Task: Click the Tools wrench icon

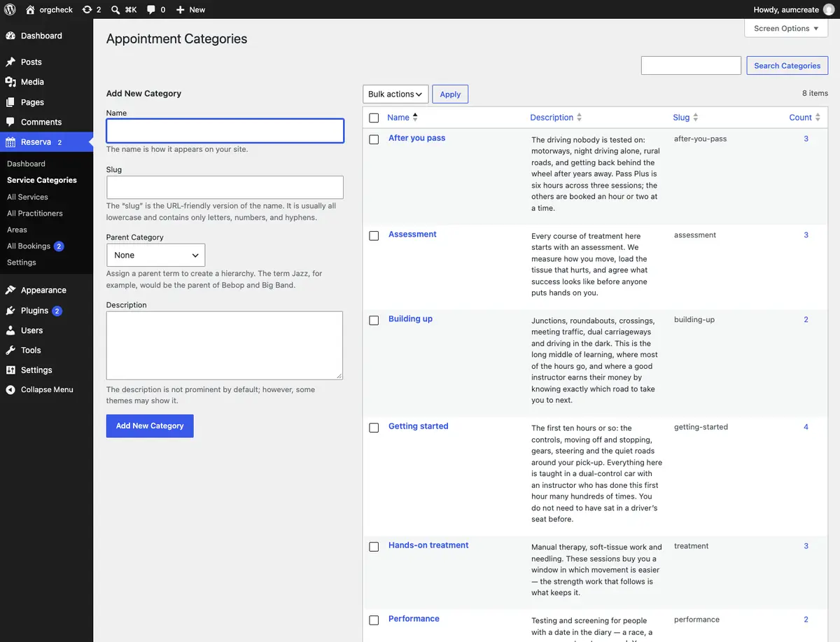Action: 10,350
